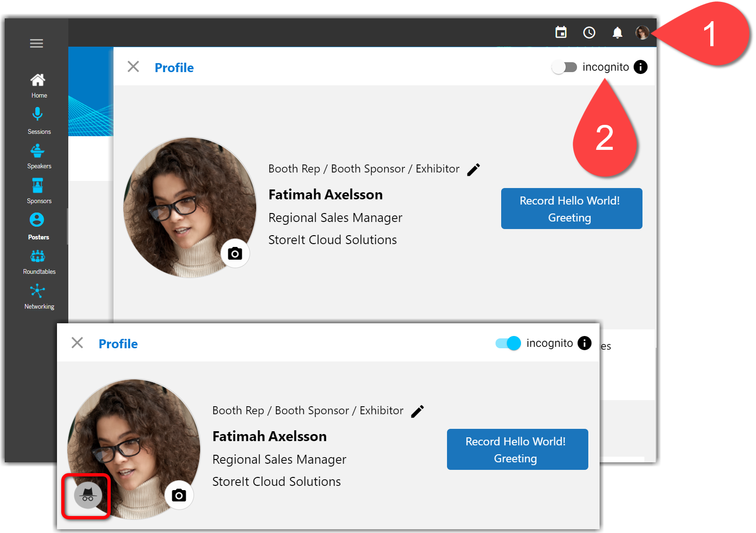
Task: Click the info icon next to upper incognito
Action: pyautogui.click(x=640, y=67)
